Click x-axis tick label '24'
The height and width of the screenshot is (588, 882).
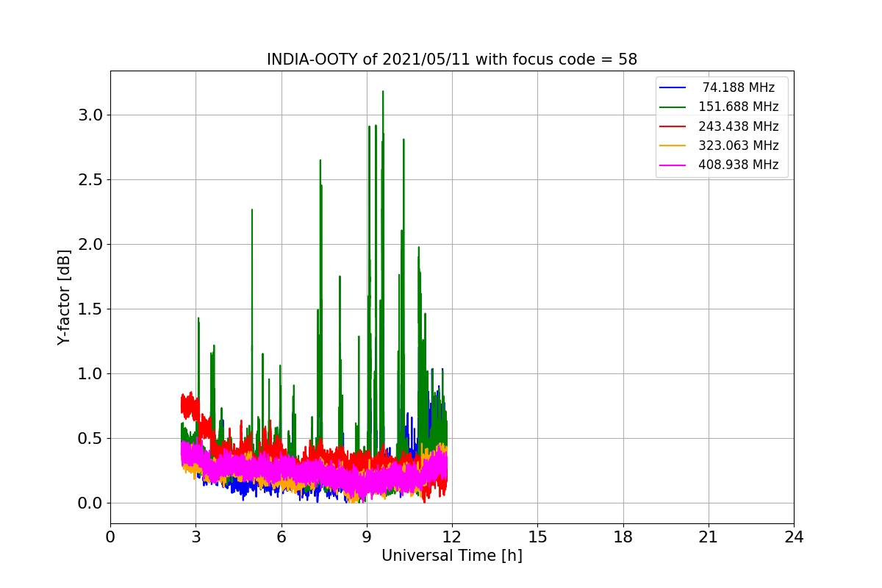pyautogui.click(x=794, y=537)
